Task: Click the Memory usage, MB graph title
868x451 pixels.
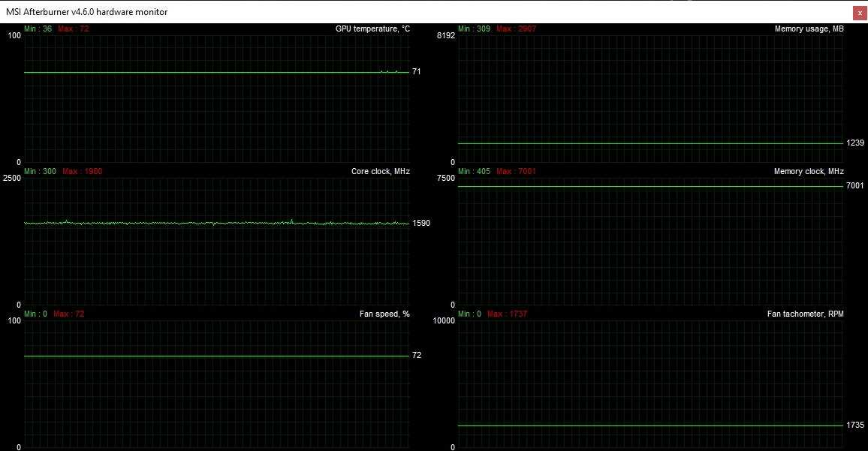Action: pos(809,29)
